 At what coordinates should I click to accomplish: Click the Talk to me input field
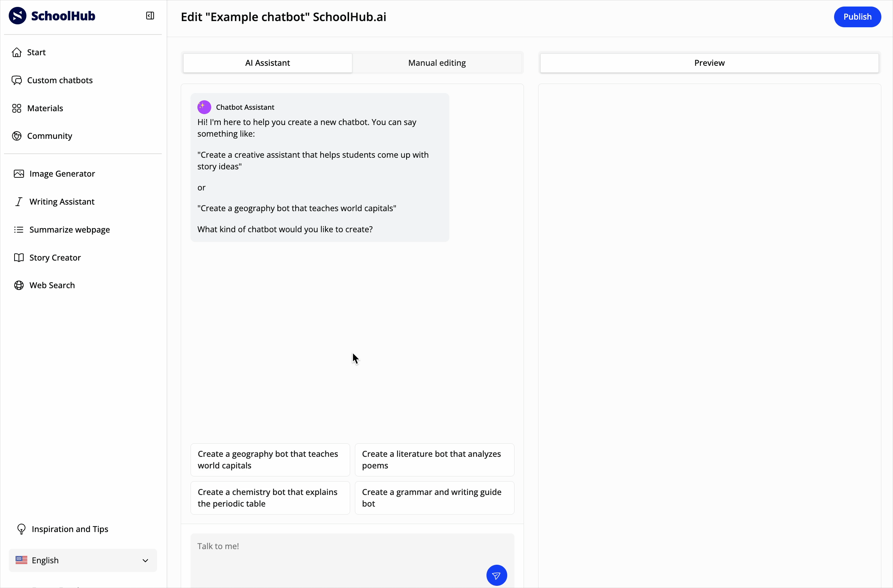click(x=338, y=551)
